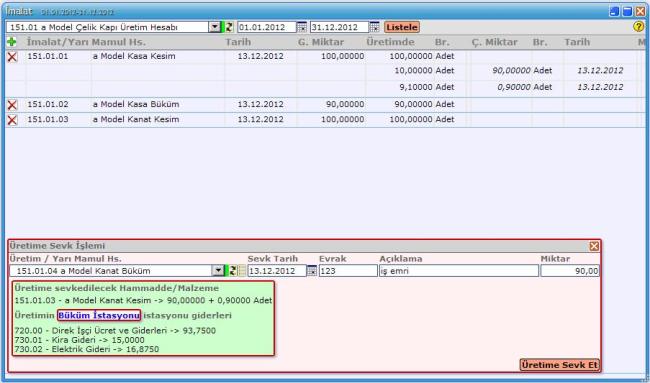Image resolution: width=650 pixels, height=383 pixels.
Task: Open the list icon beside Yarı Mamul refresh
Action: [x=242, y=271]
